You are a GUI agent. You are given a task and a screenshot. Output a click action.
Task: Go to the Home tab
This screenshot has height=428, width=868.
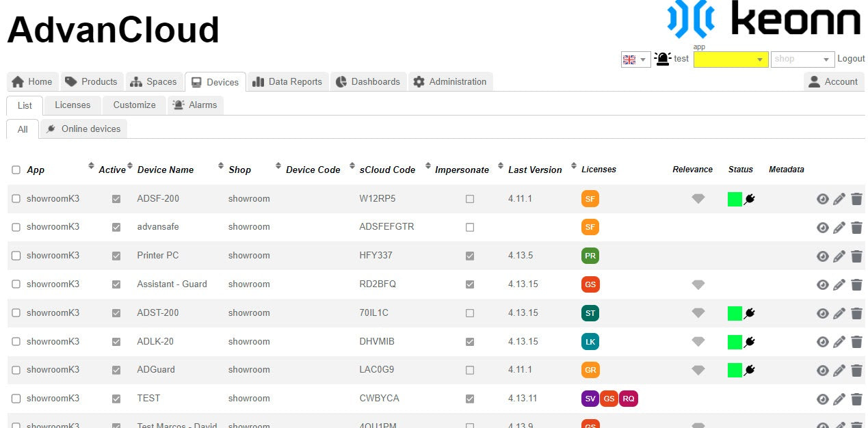coord(33,81)
